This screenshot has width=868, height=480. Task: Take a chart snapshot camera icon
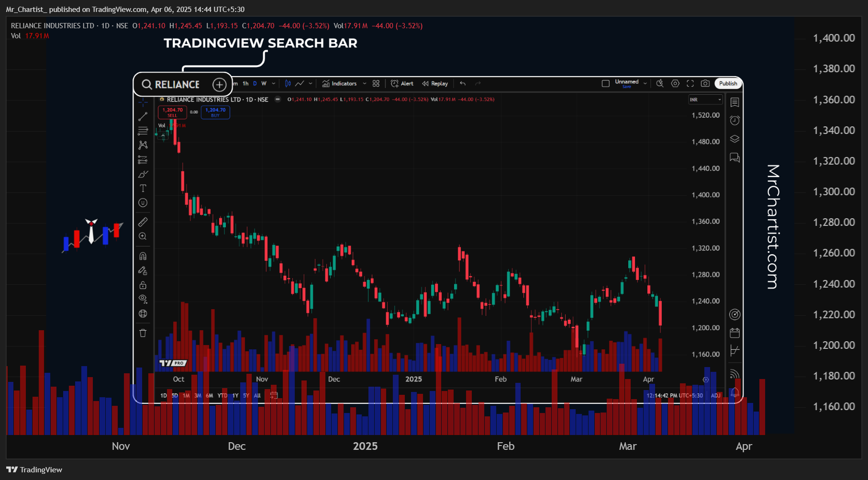(x=705, y=84)
